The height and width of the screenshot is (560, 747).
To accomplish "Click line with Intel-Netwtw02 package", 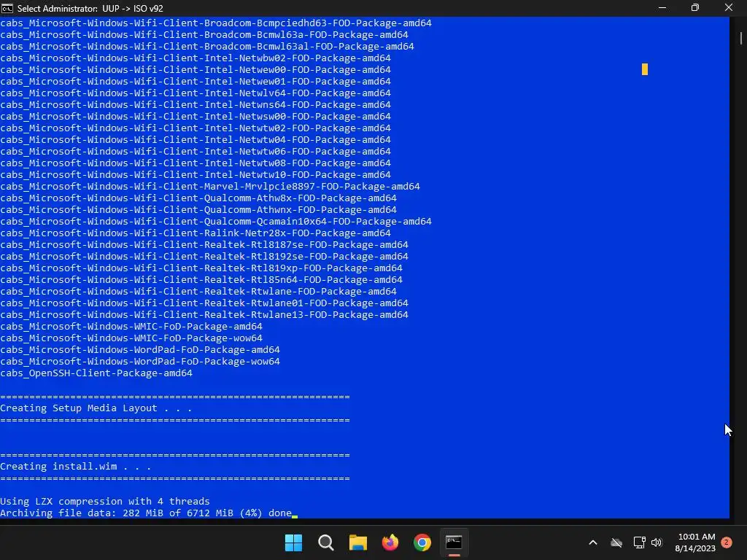I will 196,128.
